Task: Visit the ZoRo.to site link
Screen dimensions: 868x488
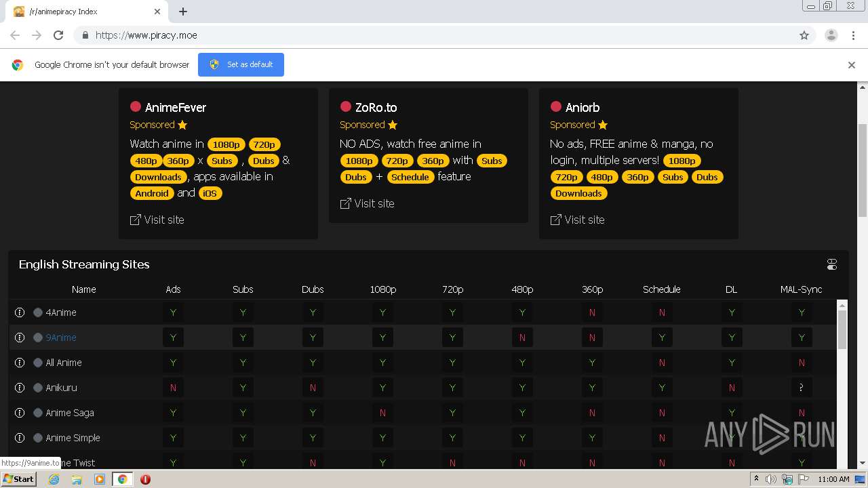Action: (367, 203)
